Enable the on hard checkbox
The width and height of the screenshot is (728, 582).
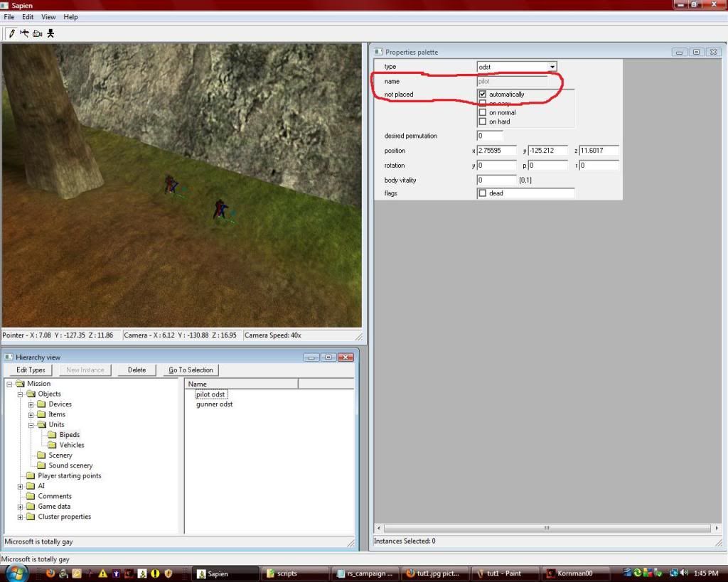pos(483,122)
